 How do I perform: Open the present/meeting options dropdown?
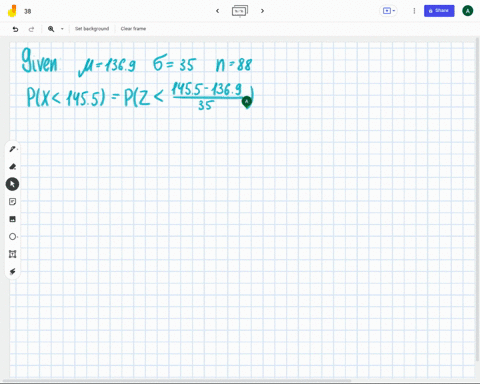click(389, 11)
